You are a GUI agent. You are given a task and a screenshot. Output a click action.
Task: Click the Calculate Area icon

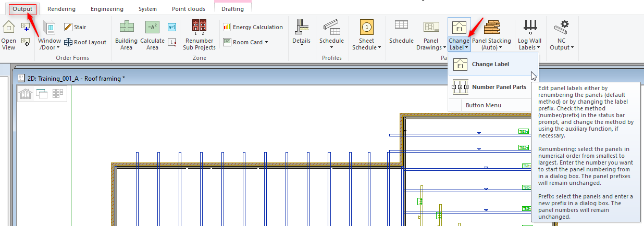point(152,28)
